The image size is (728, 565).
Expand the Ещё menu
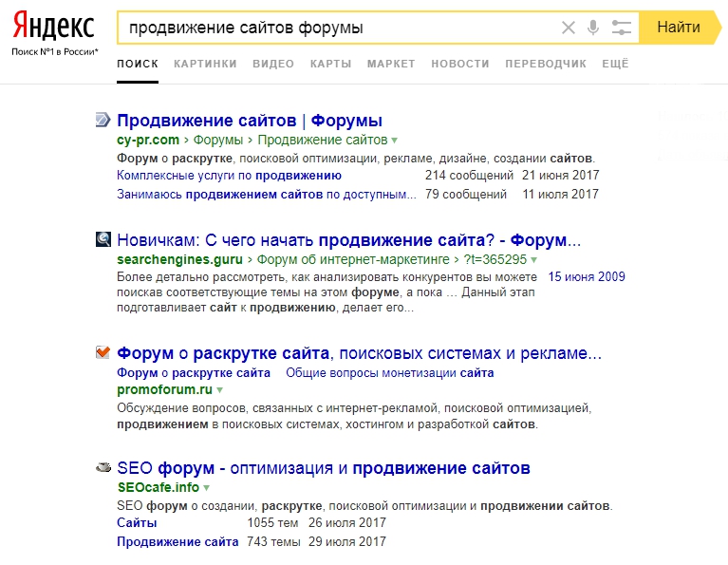pos(615,64)
